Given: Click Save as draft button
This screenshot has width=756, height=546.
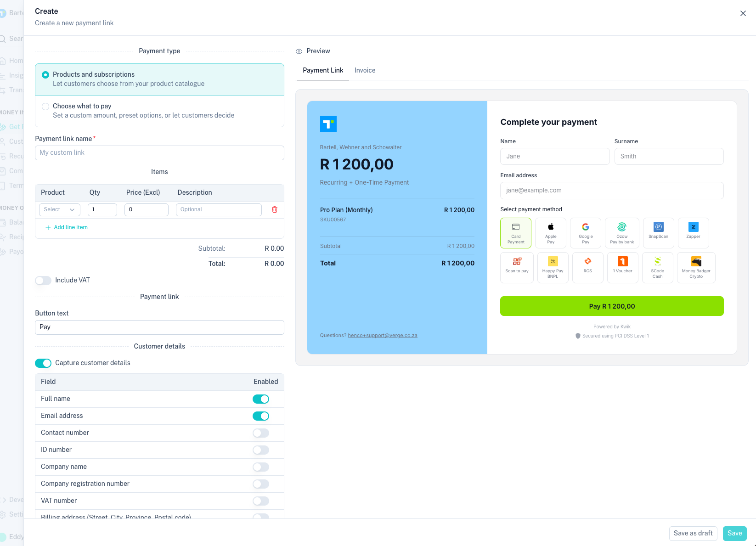Looking at the screenshot, I should (x=693, y=533).
